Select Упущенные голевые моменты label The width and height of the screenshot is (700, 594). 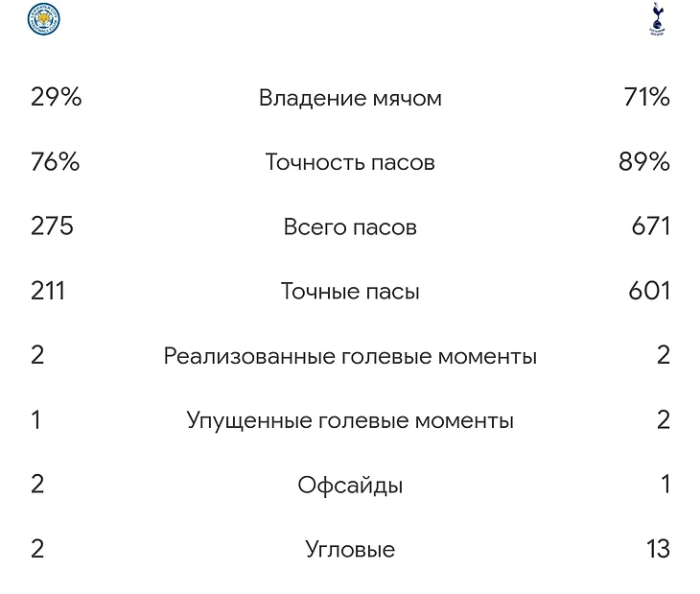point(350,421)
